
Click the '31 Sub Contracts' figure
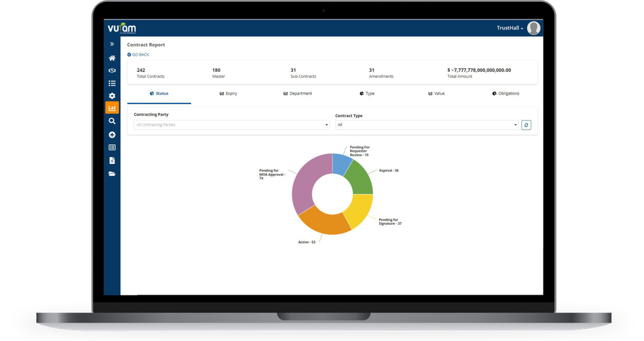tap(303, 73)
